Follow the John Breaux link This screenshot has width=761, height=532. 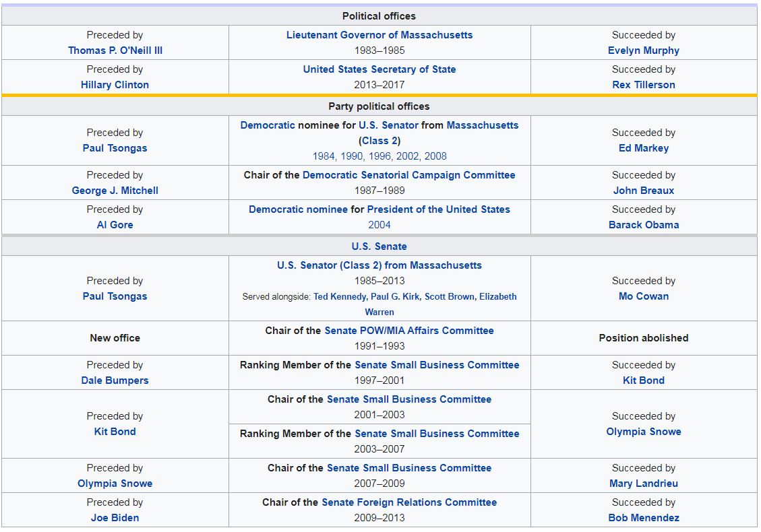[x=643, y=191]
